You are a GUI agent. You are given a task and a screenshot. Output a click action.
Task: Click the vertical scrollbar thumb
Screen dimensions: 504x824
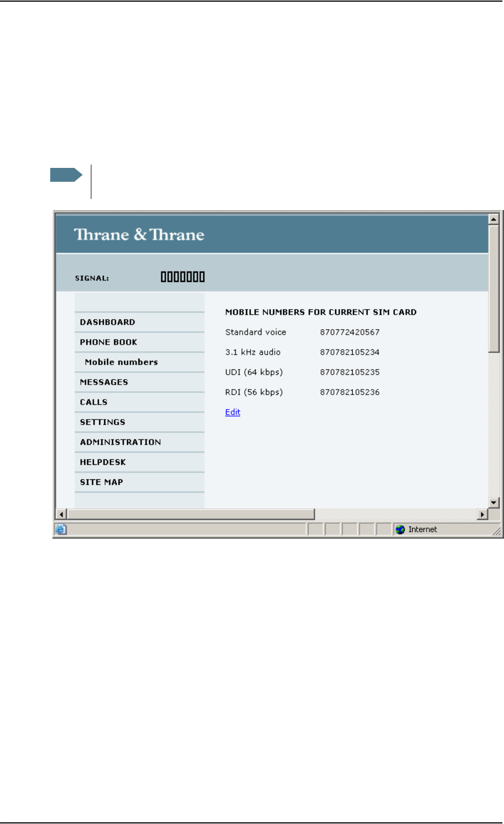click(x=494, y=288)
